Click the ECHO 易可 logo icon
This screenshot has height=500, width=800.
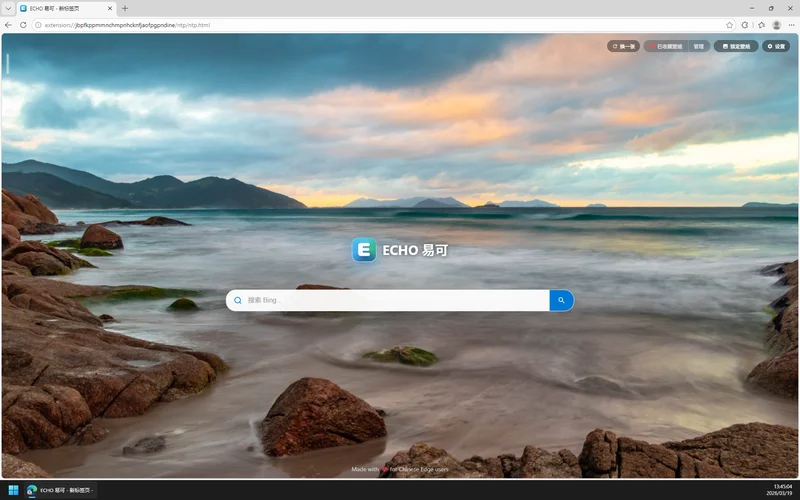[x=364, y=250]
